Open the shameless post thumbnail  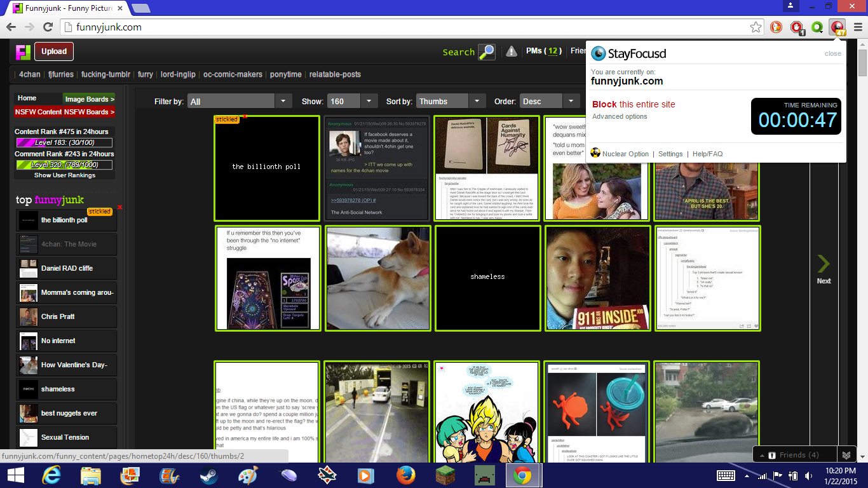pyautogui.click(x=487, y=278)
